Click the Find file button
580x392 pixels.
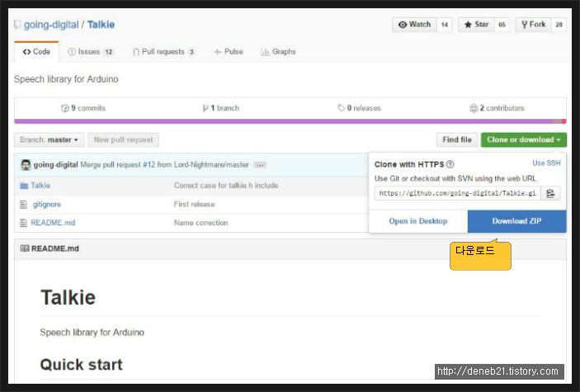[x=457, y=140]
